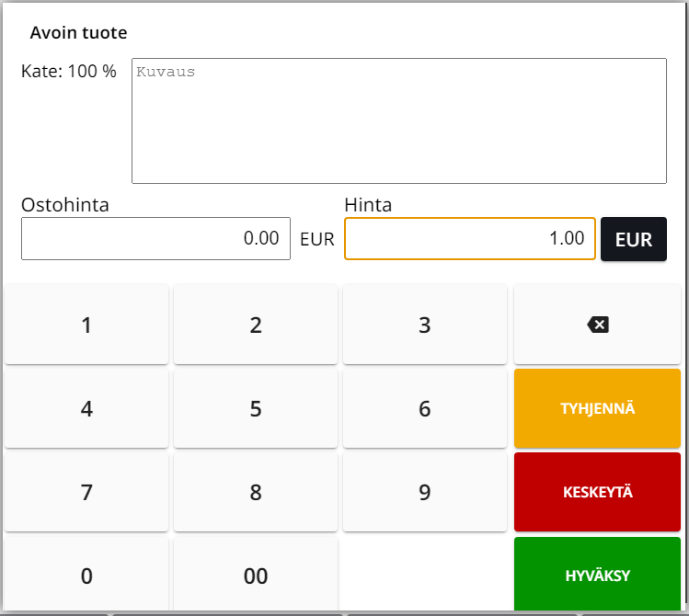Click into the Kuvaus description box
Screen dimensions: 689x616
pyautogui.click(x=398, y=121)
